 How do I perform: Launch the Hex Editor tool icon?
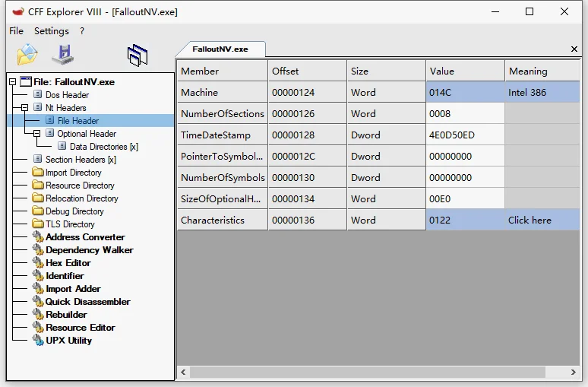click(x=38, y=262)
